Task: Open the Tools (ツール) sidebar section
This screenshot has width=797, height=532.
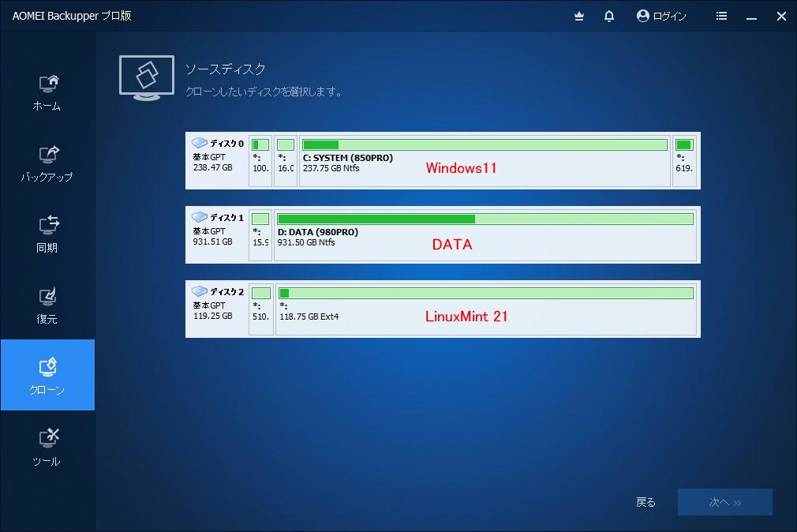Action: (x=47, y=447)
